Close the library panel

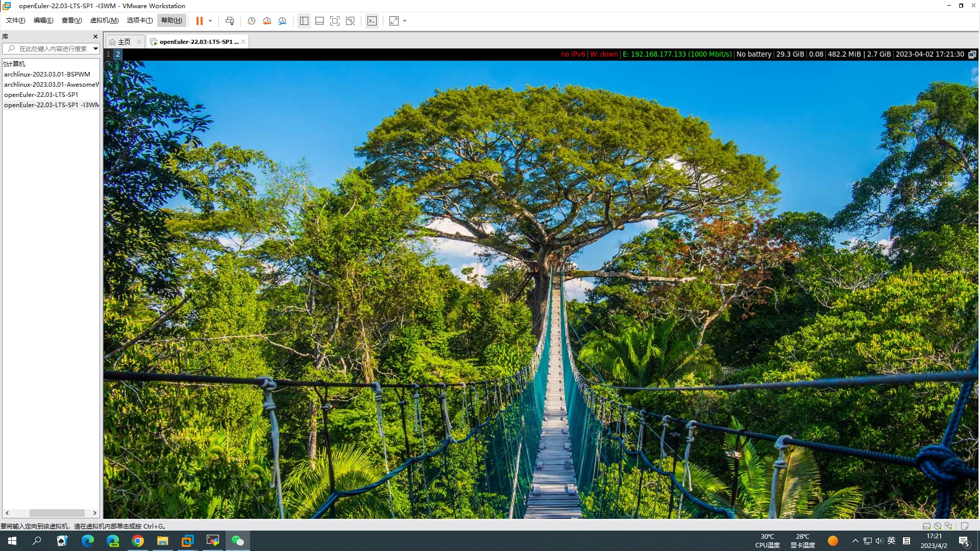(x=95, y=37)
